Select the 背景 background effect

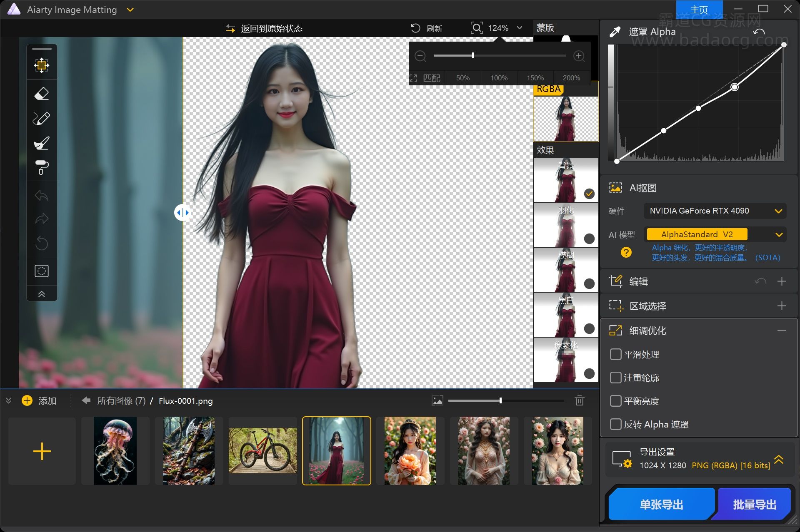point(566,180)
